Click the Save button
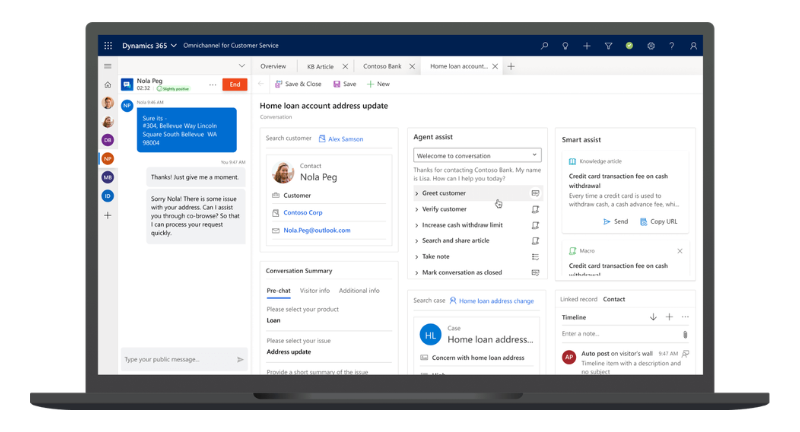 345,84
